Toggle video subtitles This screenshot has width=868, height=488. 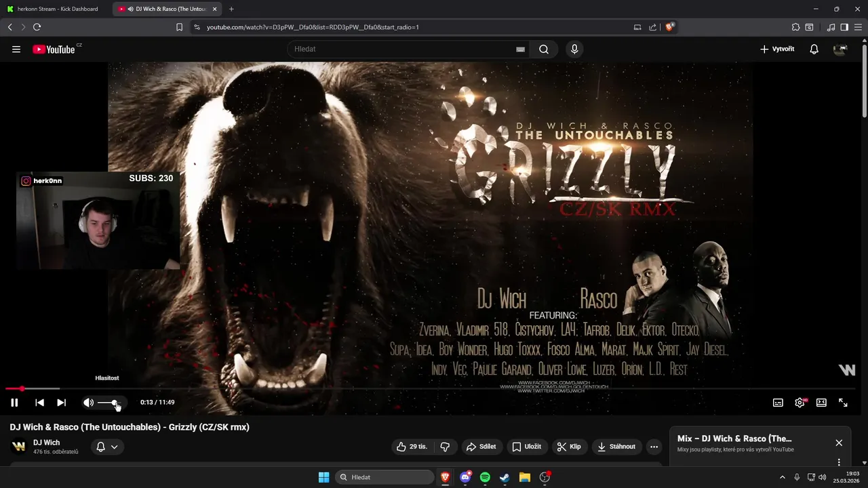778,403
